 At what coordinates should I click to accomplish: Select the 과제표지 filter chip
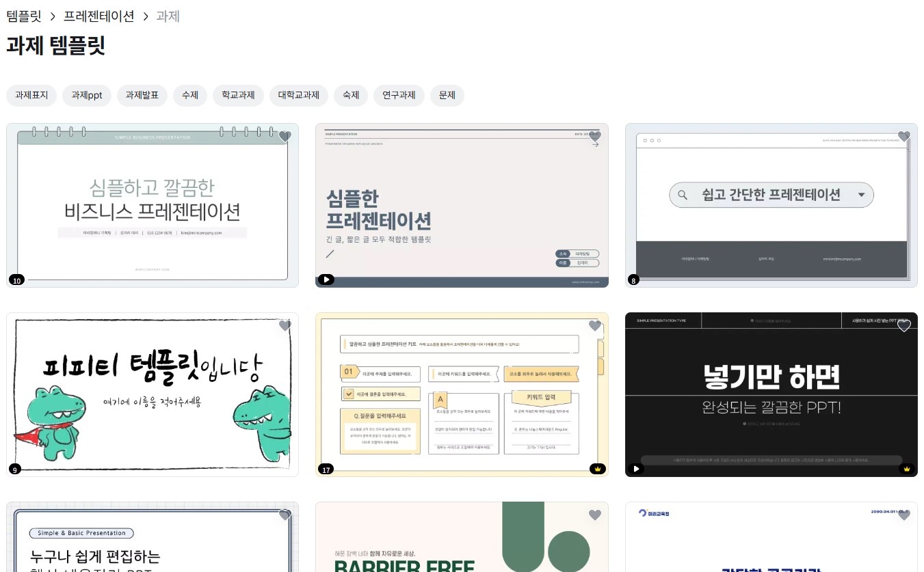(31, 96)
